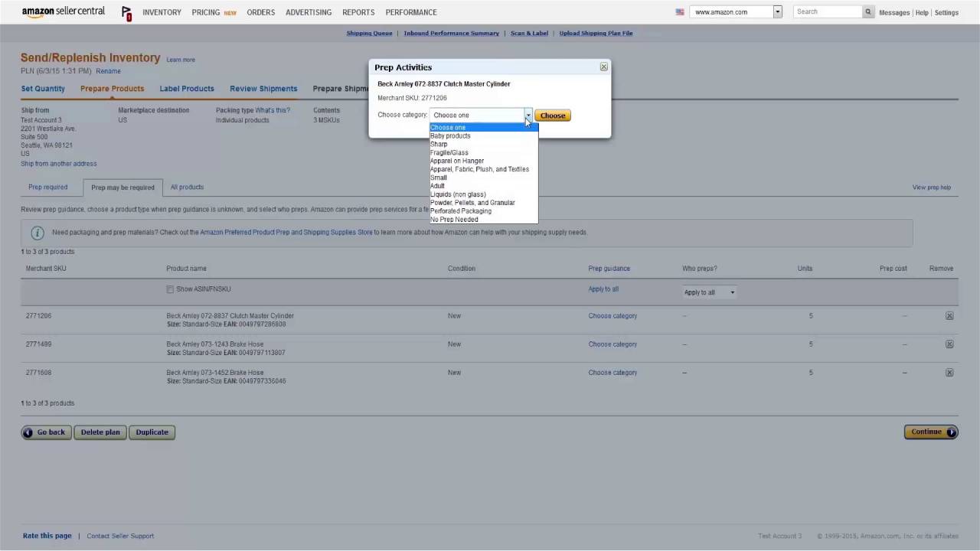Open the ORDERS menu
Viewport: 980px width, 551px height.
pos(260,12)
